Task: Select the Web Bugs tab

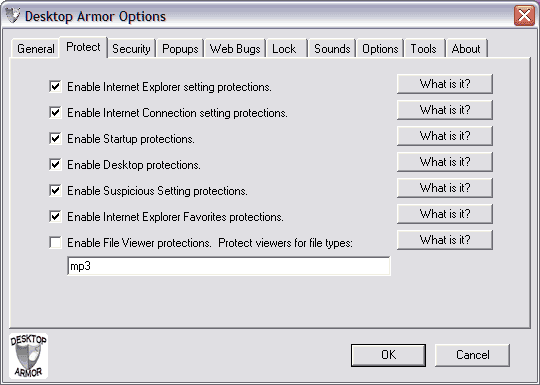Action: click(x=235, y=49)
